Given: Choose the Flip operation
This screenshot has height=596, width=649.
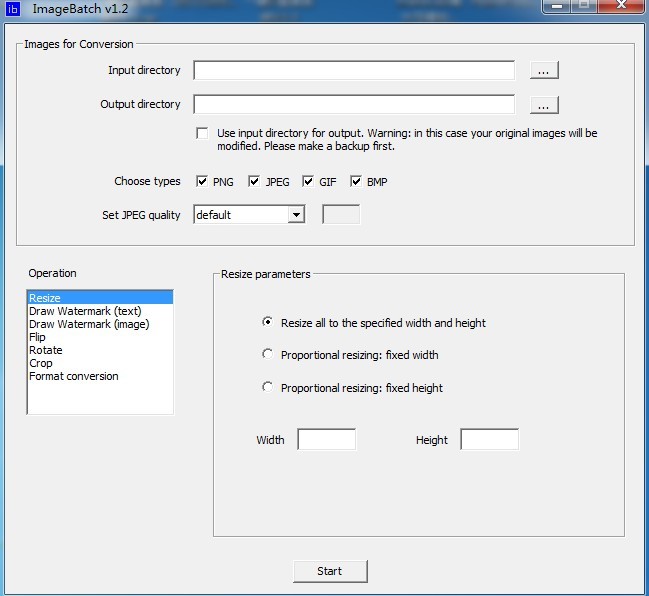Looking at the screenshot, I should click(38, 337).
